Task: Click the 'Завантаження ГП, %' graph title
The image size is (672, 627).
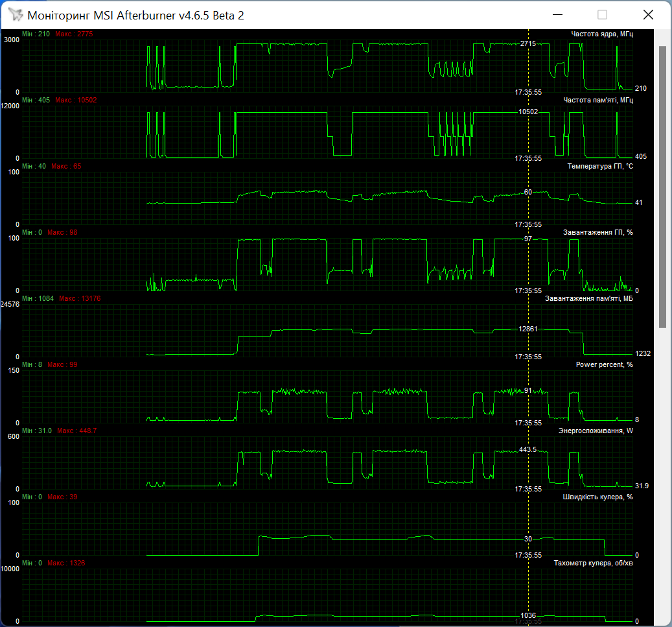Action: pos(598,232)
